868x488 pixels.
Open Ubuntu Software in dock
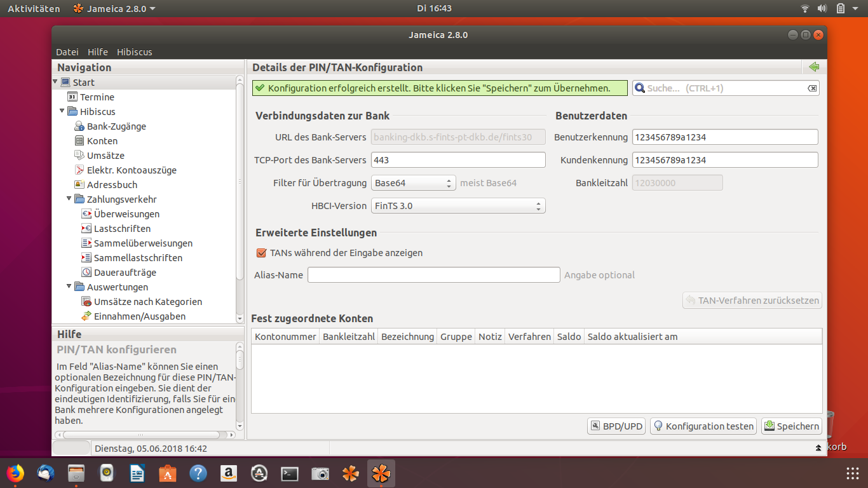[x=168, y=473]
